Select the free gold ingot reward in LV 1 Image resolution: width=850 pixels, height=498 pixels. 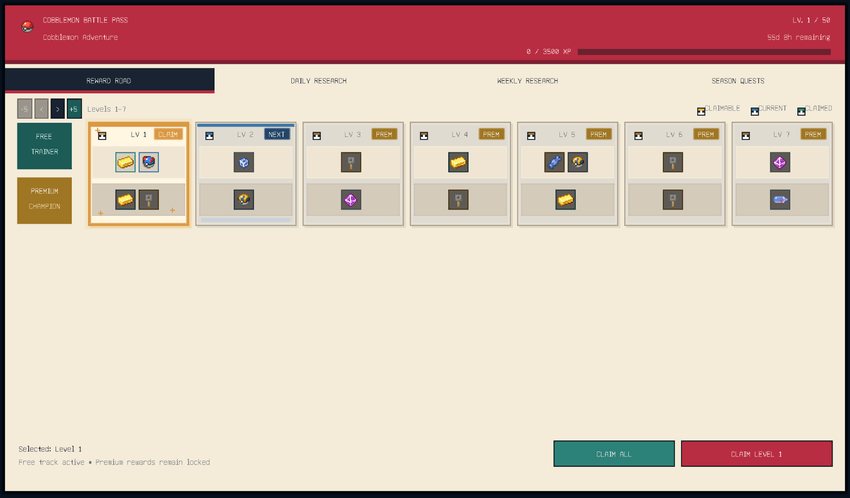pyautogui.click(x=125, y=162)
